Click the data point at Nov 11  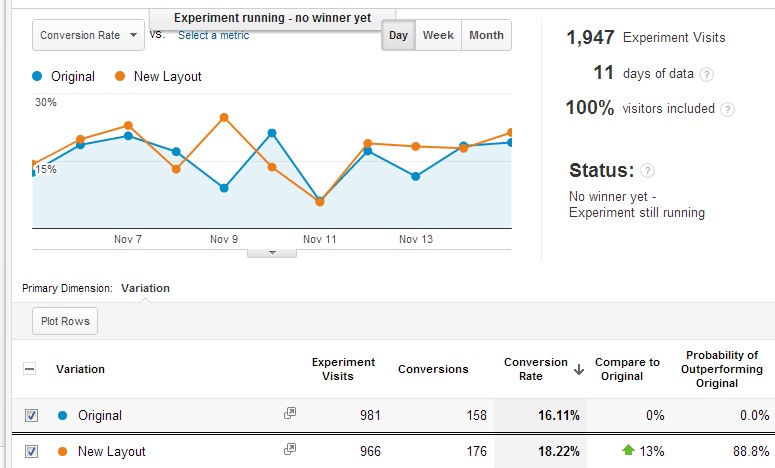[320, 202]
